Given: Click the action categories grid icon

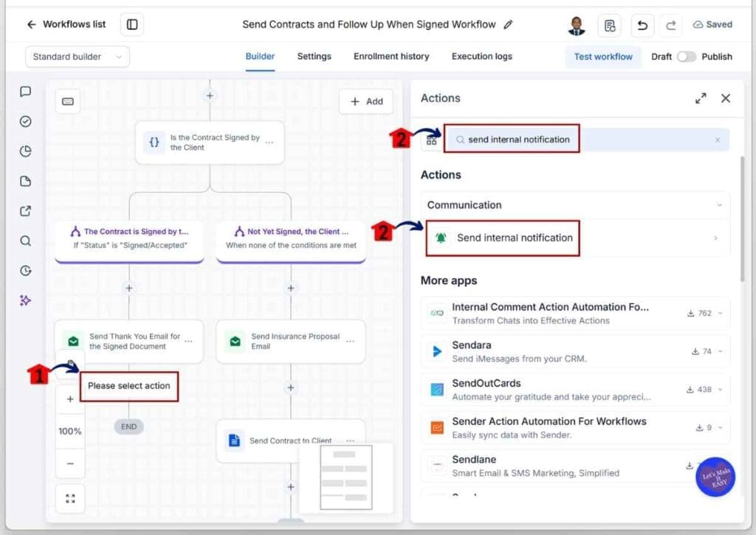Looking at the screenshot, I should tap(431, 140).
